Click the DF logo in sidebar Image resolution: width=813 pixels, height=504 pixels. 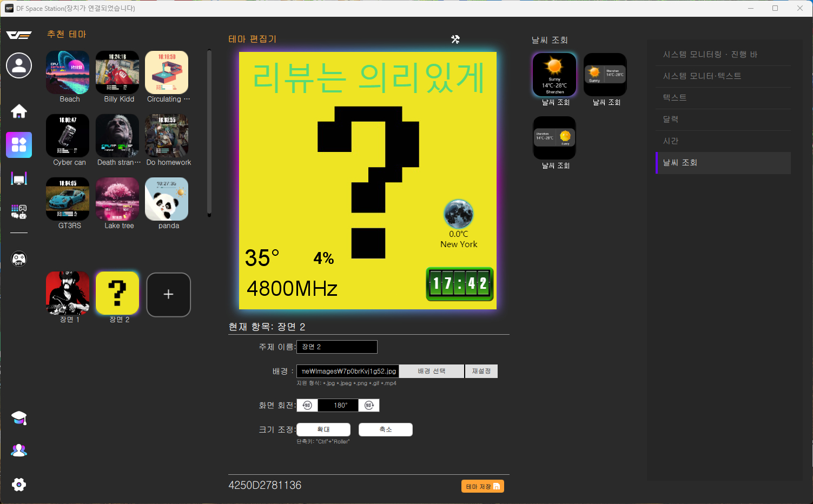pos(19,35)
